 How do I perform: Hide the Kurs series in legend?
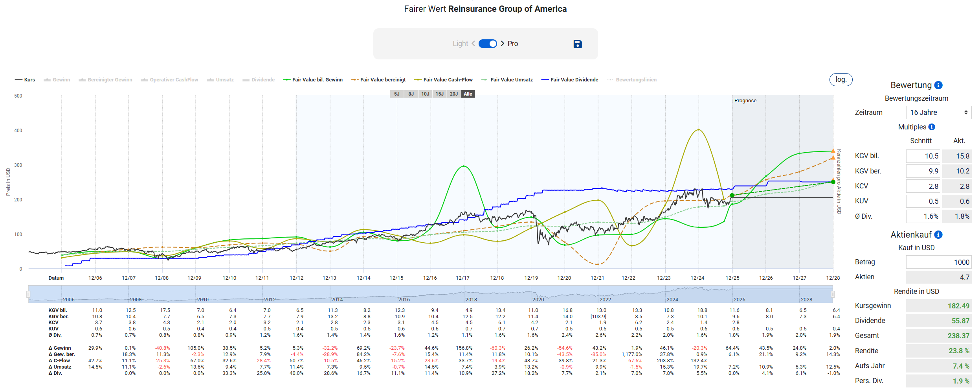[x=25, y=80]
